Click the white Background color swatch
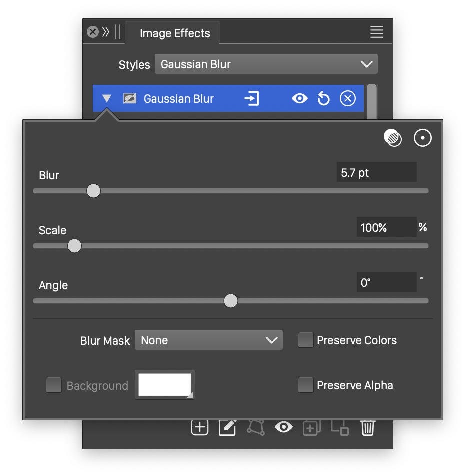 click(x=165, y=385)
